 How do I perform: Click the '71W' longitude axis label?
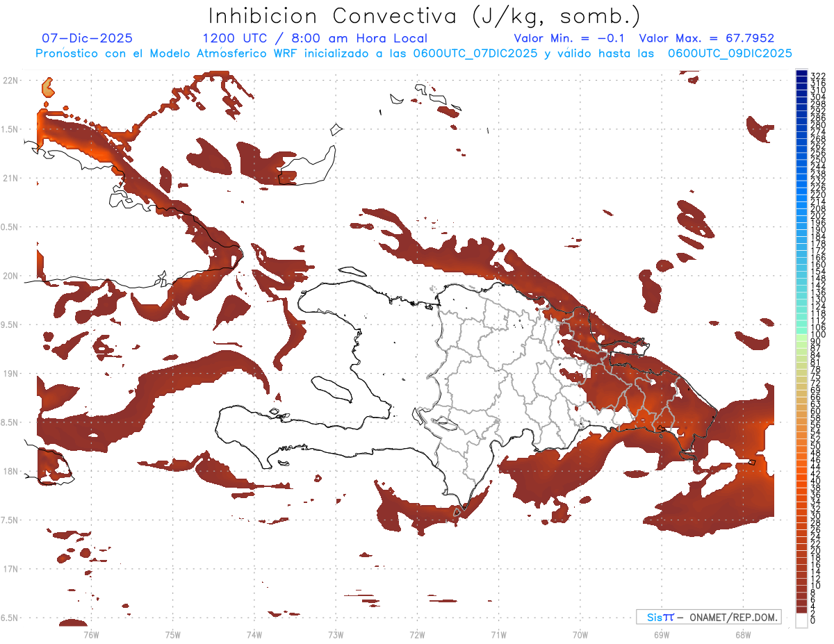(x=498, y=635)
